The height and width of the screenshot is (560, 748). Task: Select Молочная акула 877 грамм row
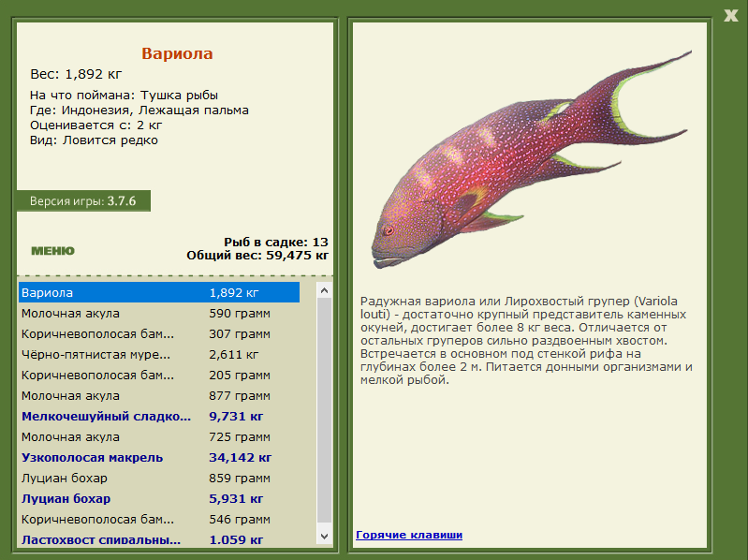pos(159,395)
